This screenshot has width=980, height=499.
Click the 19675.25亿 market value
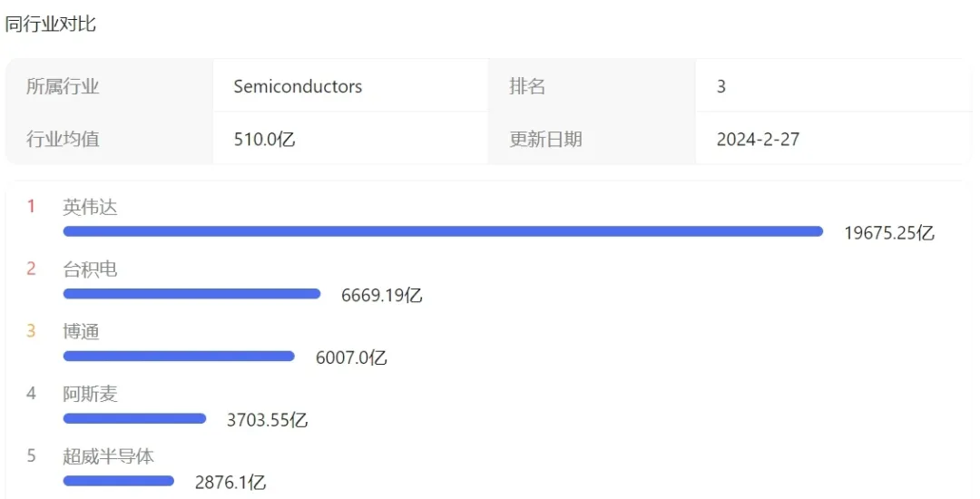[888, 233]
